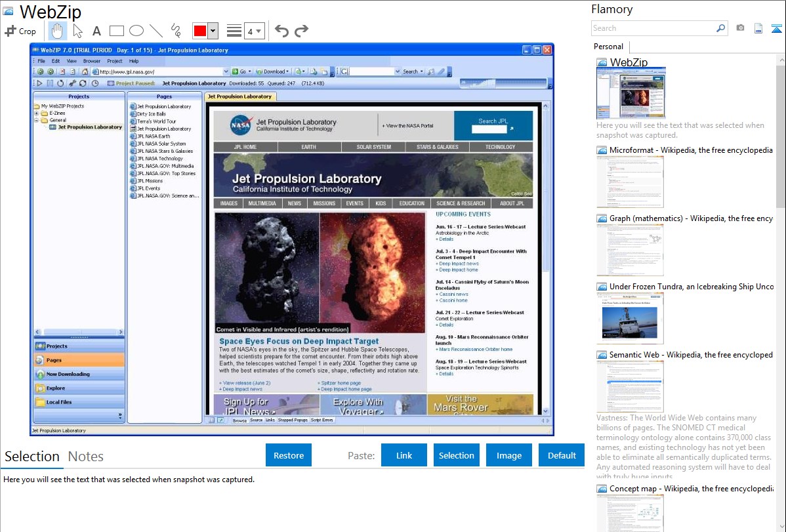Select the text annotation tool
Viewport: 786px width, 532px height.
click(96, 31)
